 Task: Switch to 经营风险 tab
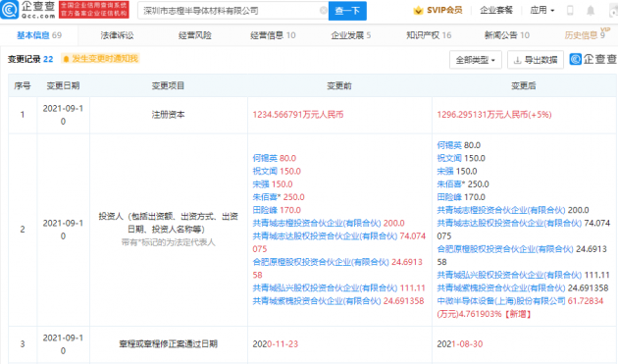coord(194,35)
